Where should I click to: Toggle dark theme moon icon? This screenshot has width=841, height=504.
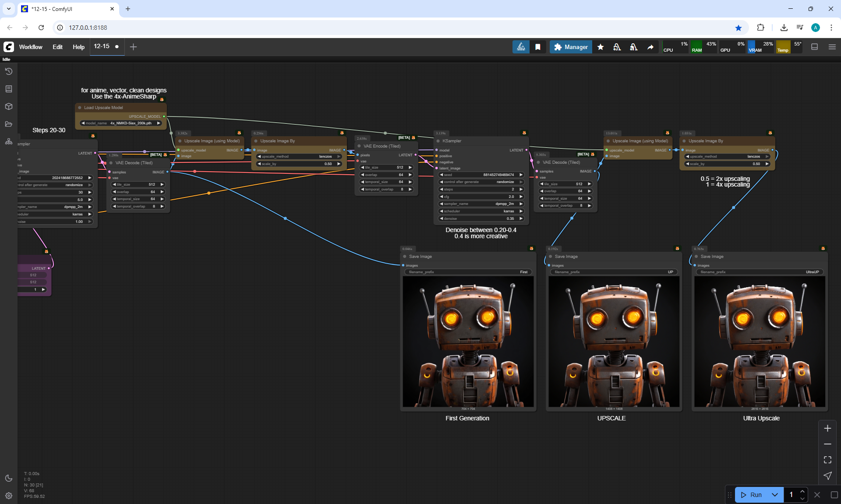[9, 478]
